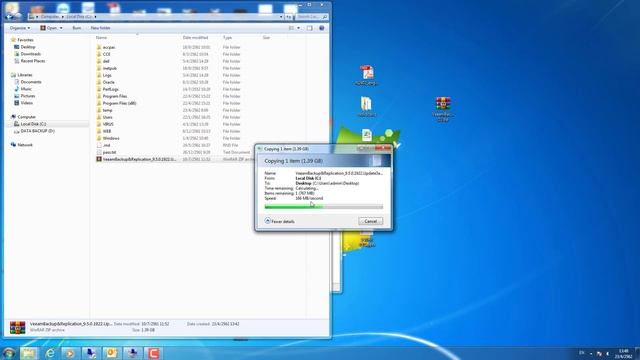Viewport: 640px width, 360px height.
Task: Select the Logs folder
Action: [x=107, y=75]
